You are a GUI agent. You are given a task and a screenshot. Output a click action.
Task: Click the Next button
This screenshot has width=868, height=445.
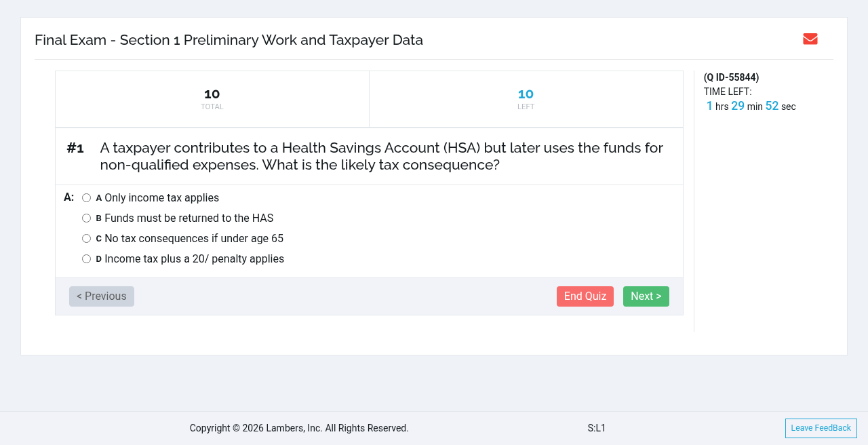646,296
